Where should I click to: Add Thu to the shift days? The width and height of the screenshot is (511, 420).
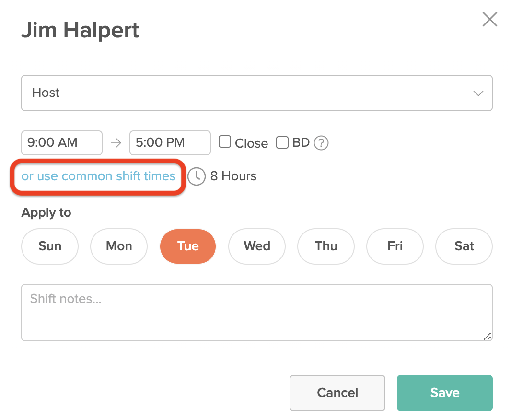pyautogui.click(x=326, y=246)
